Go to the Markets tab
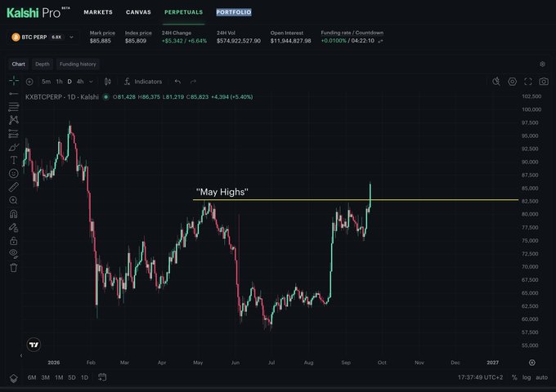 pyautogui.click(x=98, y=12)
